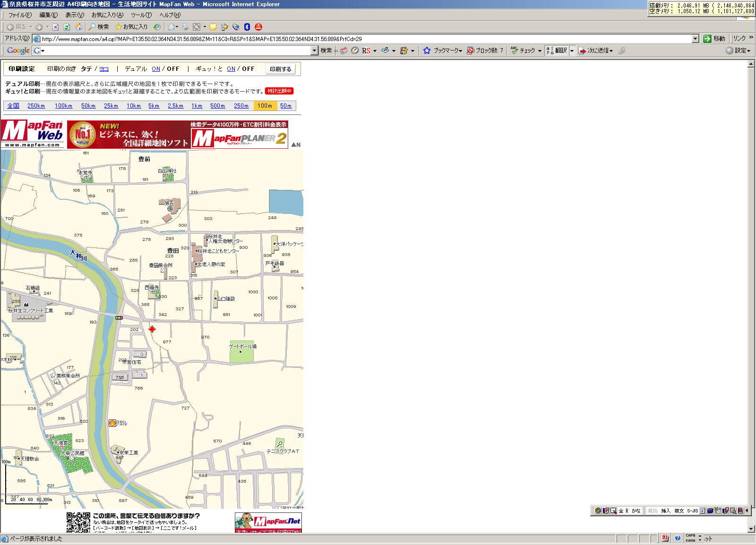
Task: Toggle 全 full-width mode on IME bar
Action: tap(621, 511)
